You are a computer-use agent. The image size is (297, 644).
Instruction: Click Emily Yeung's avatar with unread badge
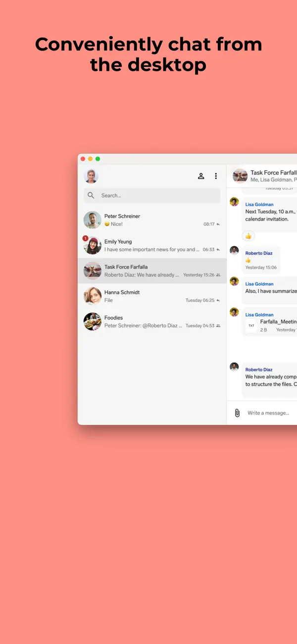93,245
